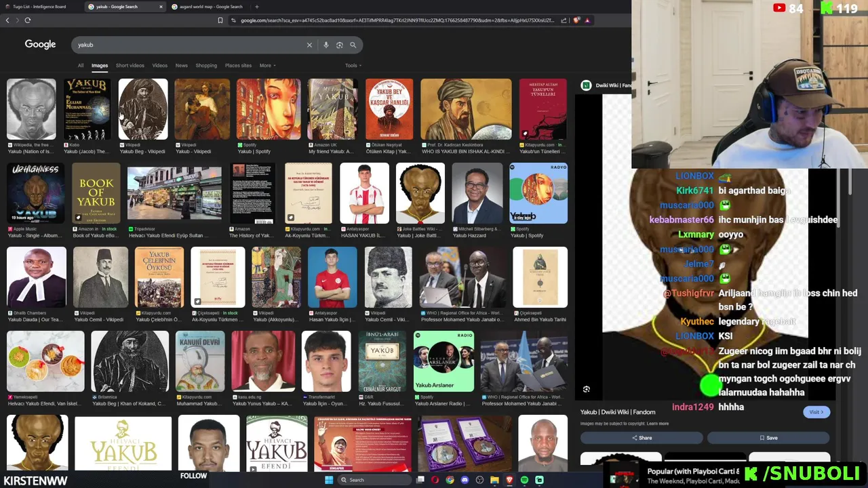Viewport: 868px width, 488px height.
Task: Open Yakub Cemil - Vikipedi fez portrait
Action: pos(100,277)
